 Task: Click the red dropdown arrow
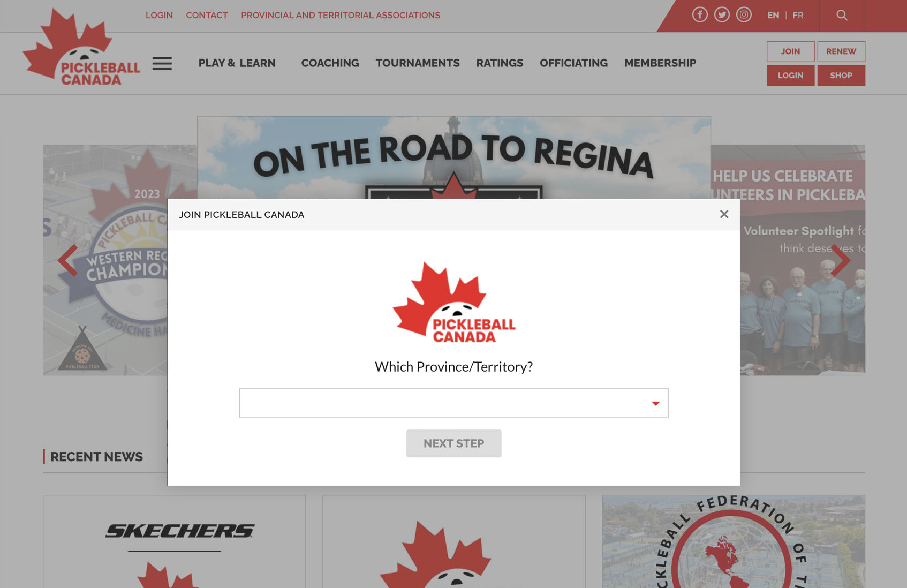655,403
